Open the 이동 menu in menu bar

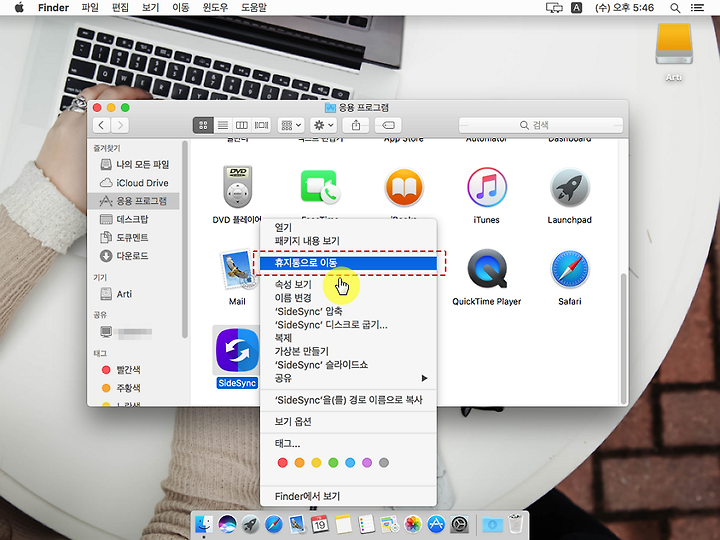coord(180,7)
